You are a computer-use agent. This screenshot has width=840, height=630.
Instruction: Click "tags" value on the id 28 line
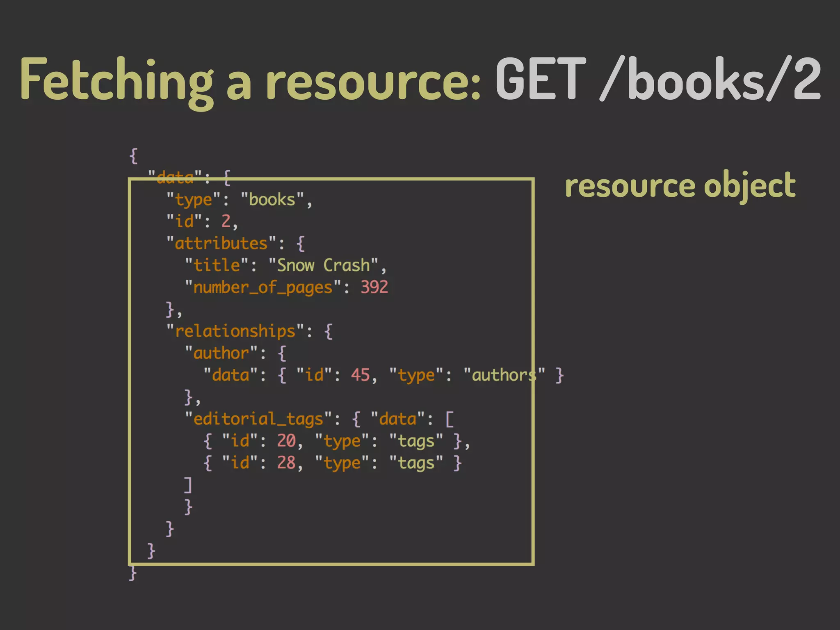[416, 463]
